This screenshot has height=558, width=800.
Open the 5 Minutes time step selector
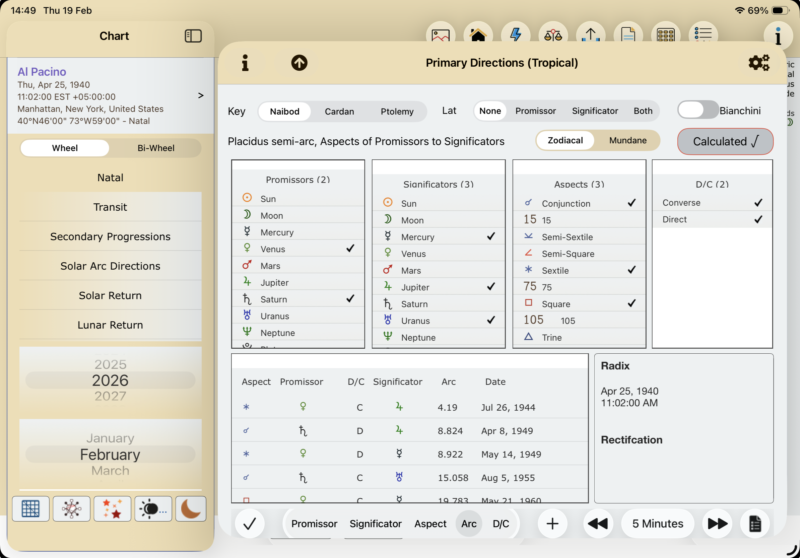coord(658,523)
